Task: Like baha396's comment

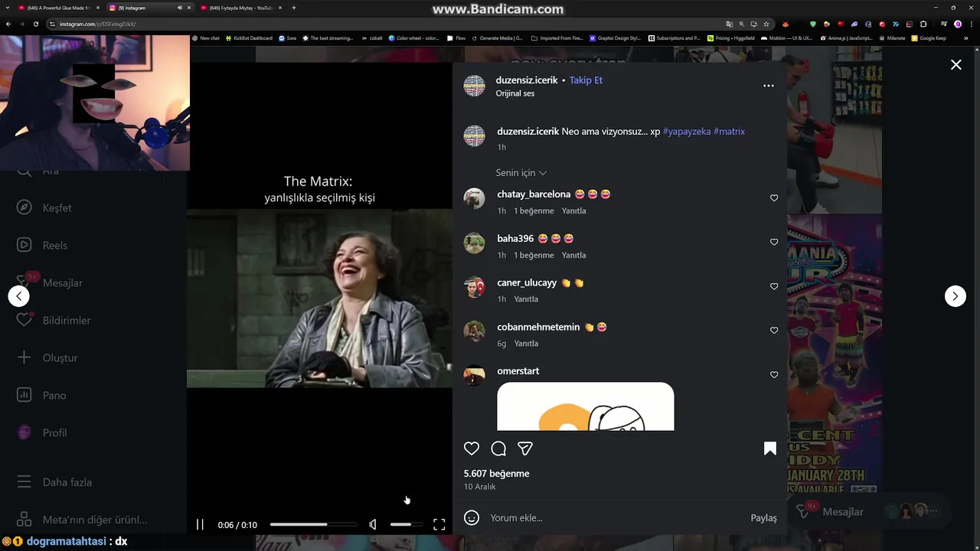Action: [x=774, y=242]
